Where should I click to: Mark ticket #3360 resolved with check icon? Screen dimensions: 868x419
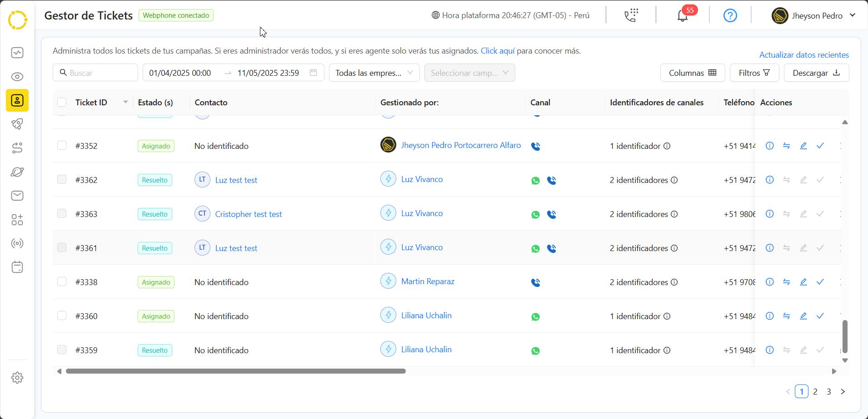(x=820, y=316)
